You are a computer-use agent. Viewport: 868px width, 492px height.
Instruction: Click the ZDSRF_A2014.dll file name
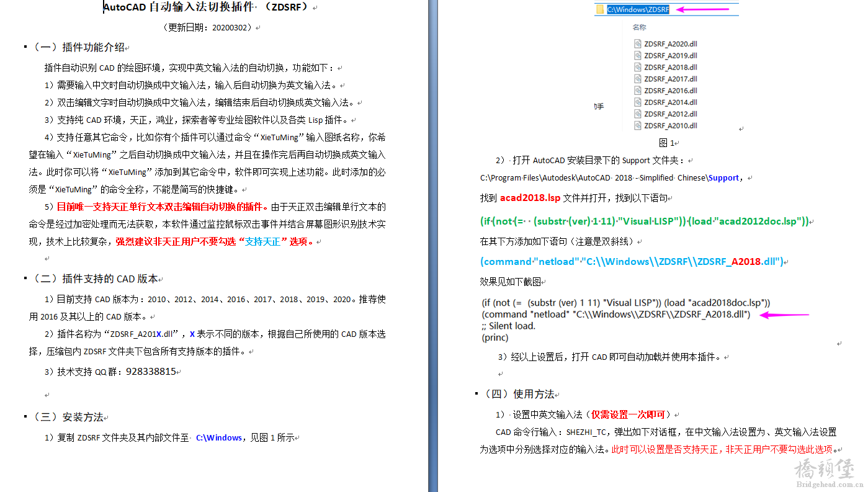pyautogui.click(x=670, y=102)
